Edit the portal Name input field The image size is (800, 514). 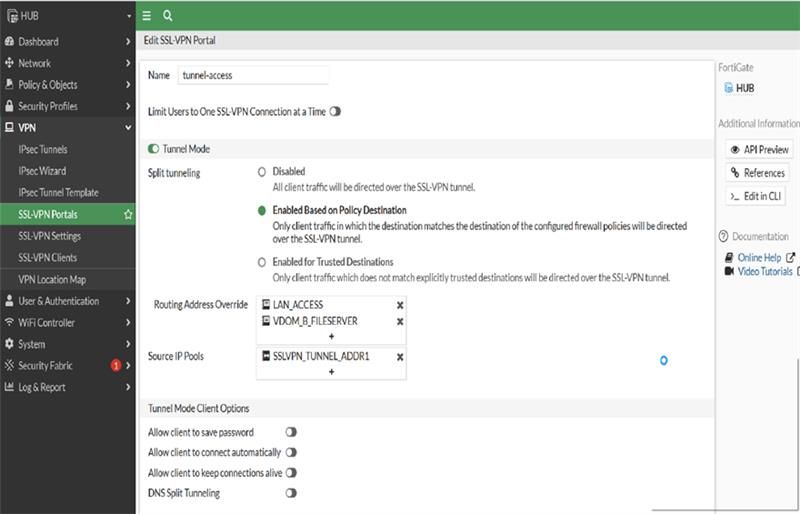253,75
